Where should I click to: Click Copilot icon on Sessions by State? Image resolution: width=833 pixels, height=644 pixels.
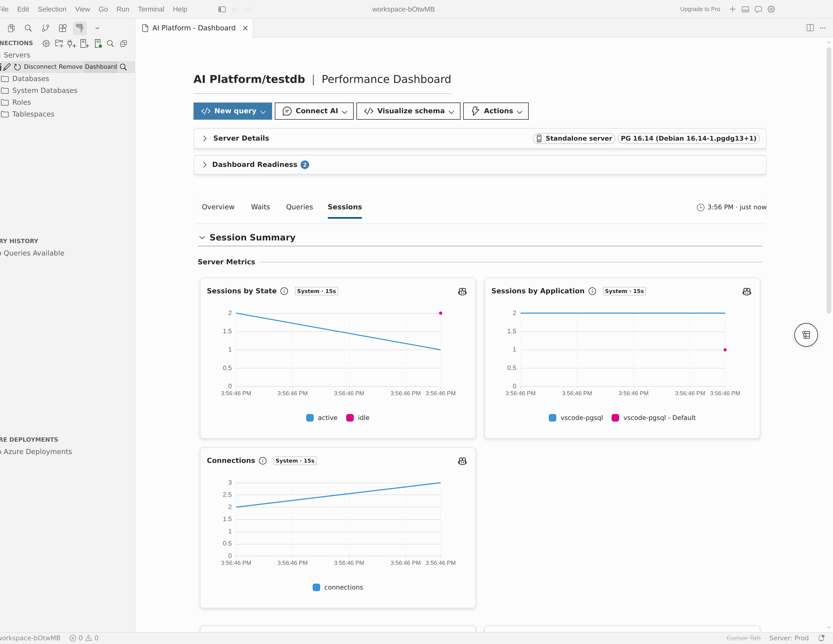coord(462,291)
